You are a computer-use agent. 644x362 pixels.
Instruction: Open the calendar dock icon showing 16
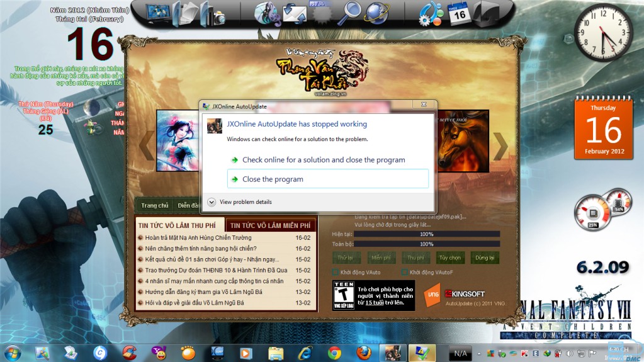(457, 12)
